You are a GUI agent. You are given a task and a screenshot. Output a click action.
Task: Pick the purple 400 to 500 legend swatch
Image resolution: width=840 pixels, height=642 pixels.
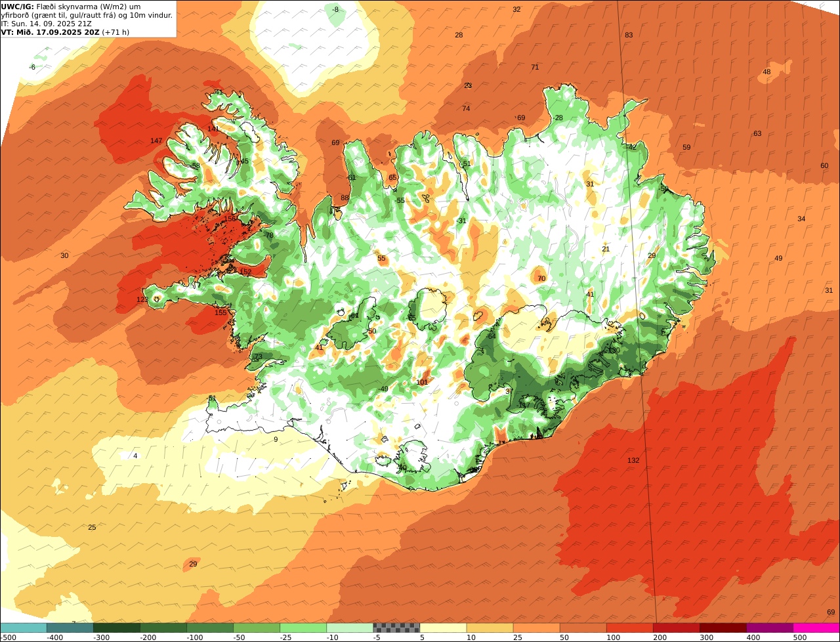770,628
